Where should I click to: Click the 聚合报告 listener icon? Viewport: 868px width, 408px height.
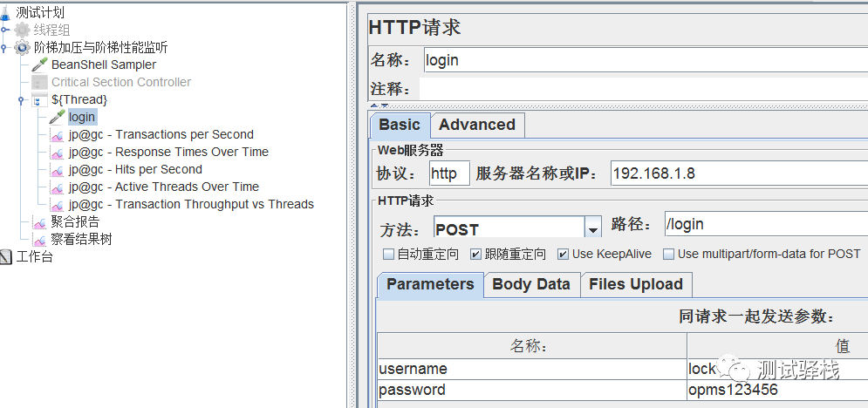click(x=39, y=221)
